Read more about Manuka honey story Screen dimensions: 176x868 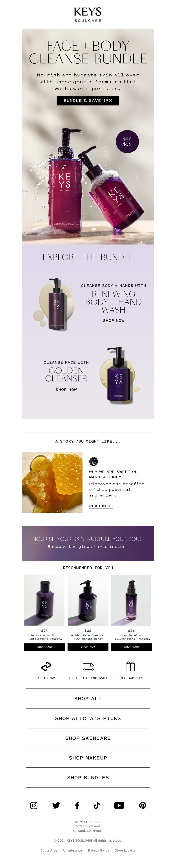pyautogui.click(x=101, y=506)
